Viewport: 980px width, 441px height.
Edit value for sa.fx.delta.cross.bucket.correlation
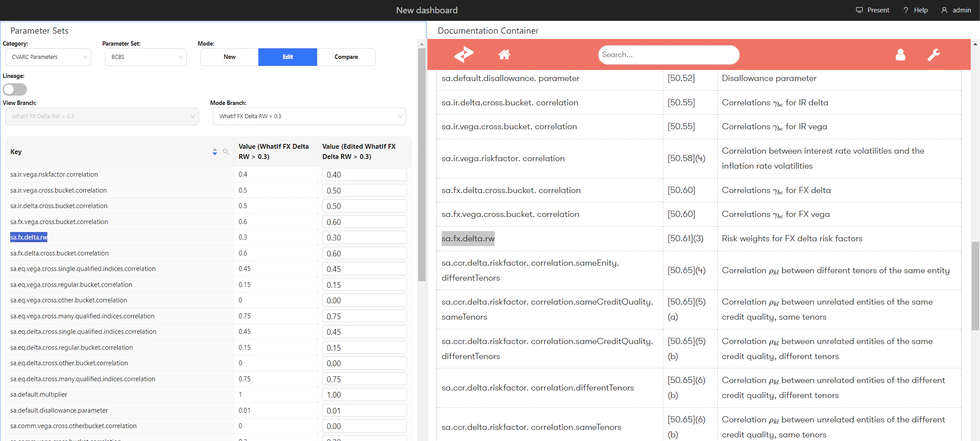click(364, 253)
